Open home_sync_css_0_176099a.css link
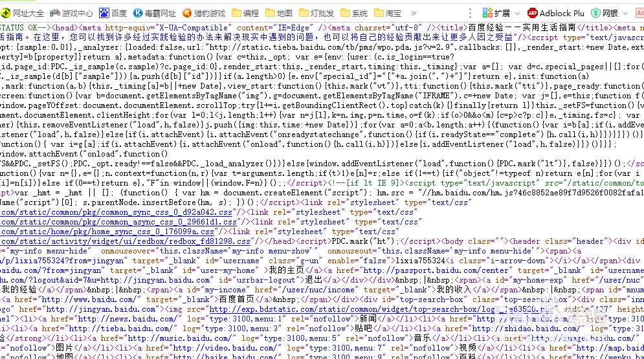Screen dimensions: 644x359 (x=107, y=232)
